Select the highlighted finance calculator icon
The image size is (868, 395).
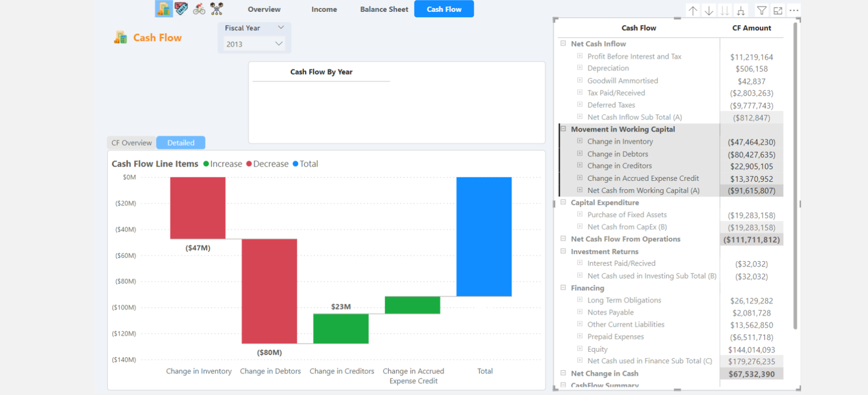(x=163, y=9)
